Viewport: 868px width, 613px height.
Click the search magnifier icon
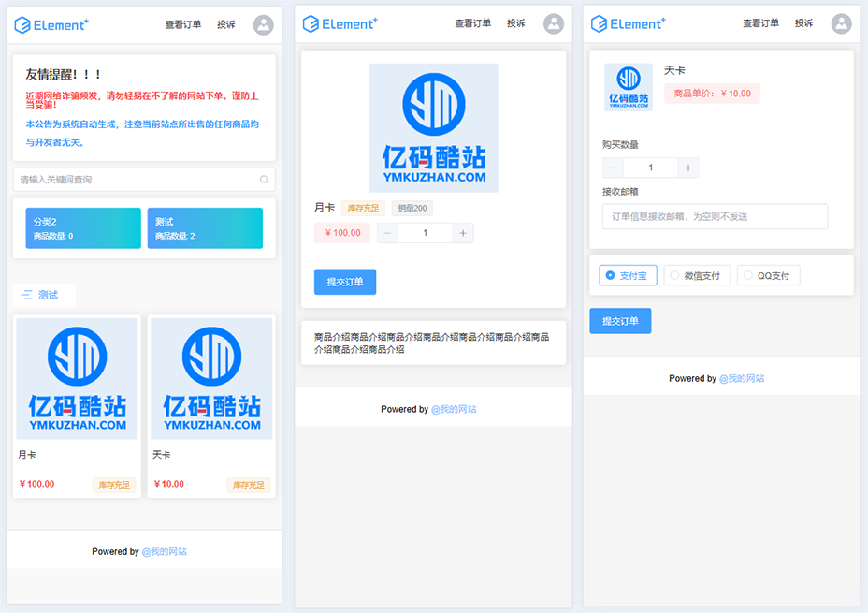pos(264,179)
